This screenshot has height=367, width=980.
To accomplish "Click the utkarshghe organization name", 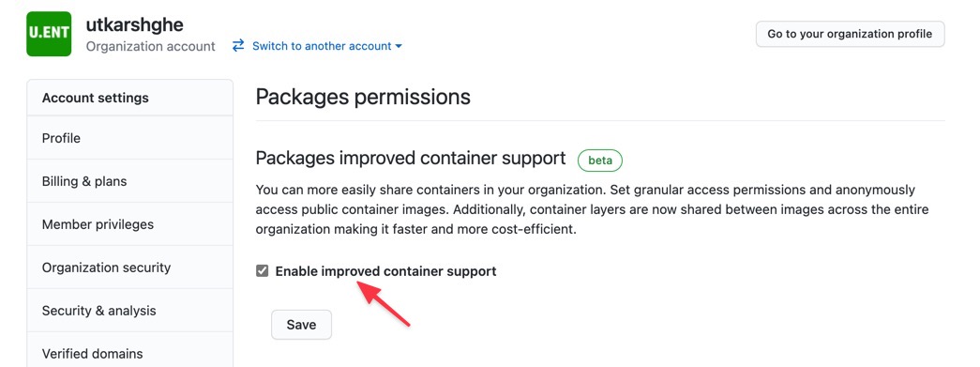I will click(134, 23).
